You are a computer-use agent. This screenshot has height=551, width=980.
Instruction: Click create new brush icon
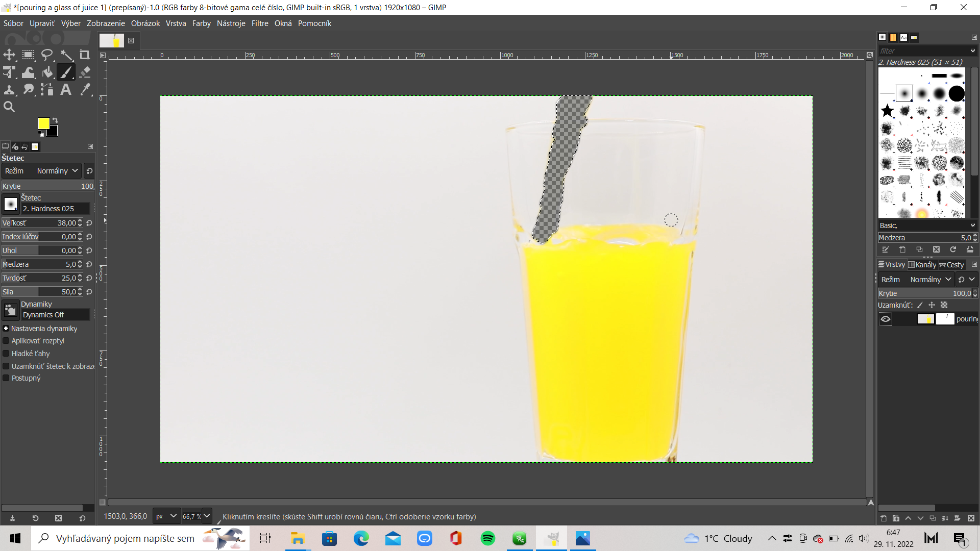point(902,249)
